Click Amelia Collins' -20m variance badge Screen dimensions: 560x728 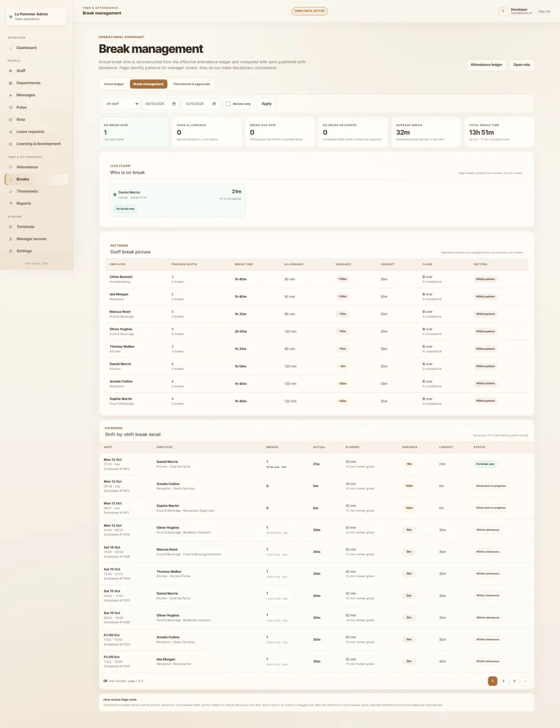[x=343, y=384]
